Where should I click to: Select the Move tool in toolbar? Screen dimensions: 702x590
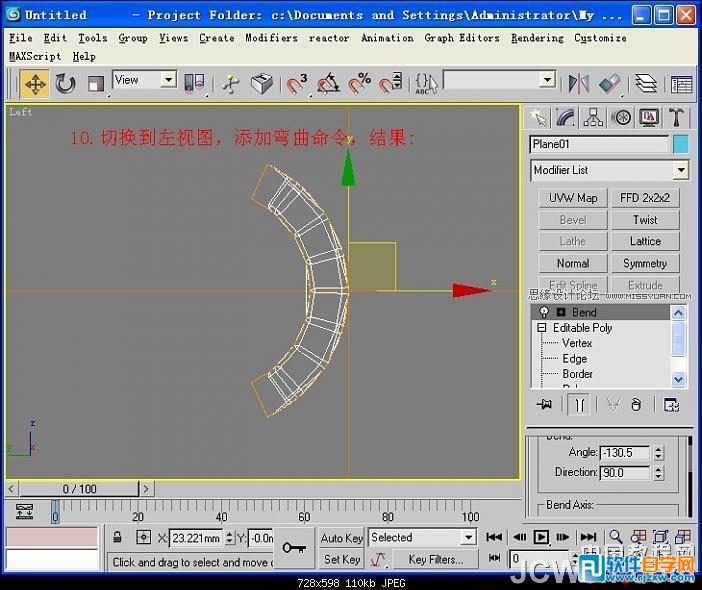(35, 83)
